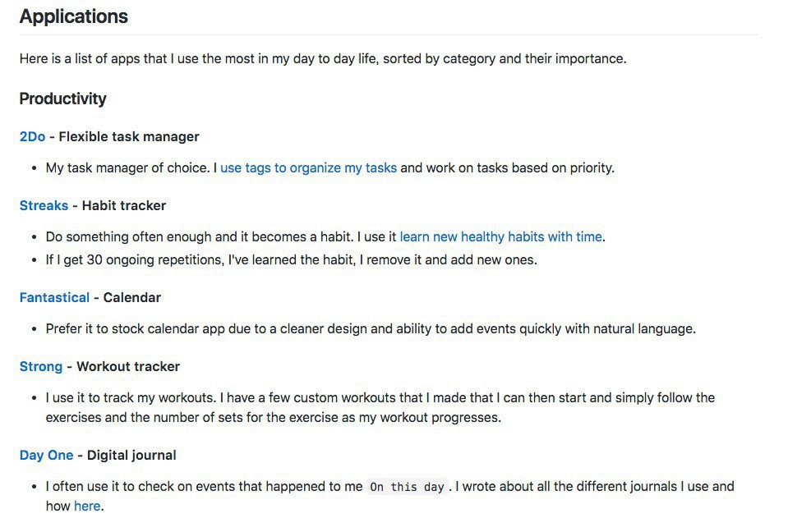Click the bullet about stock calendar app

pyautogui.click(x=371, y=329)
